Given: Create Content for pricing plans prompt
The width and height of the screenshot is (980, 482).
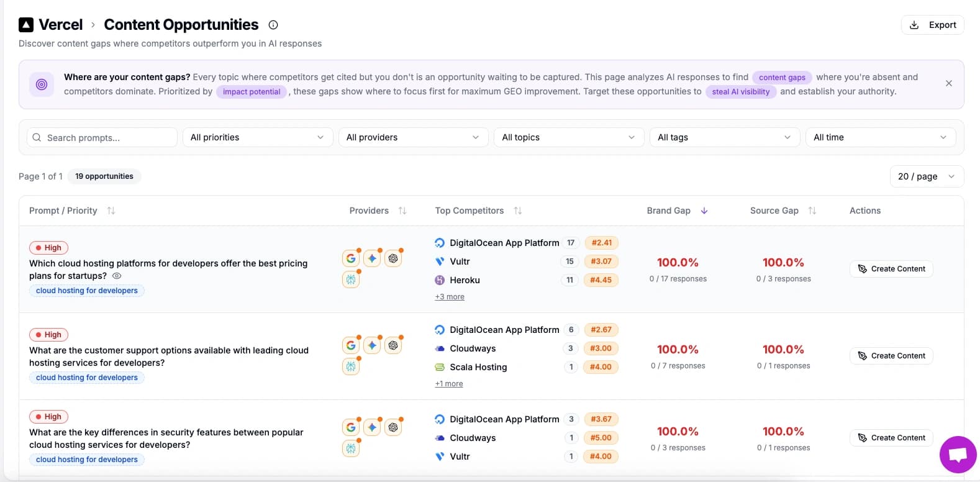Looking at the screenshot, I should tap(891, 269).
